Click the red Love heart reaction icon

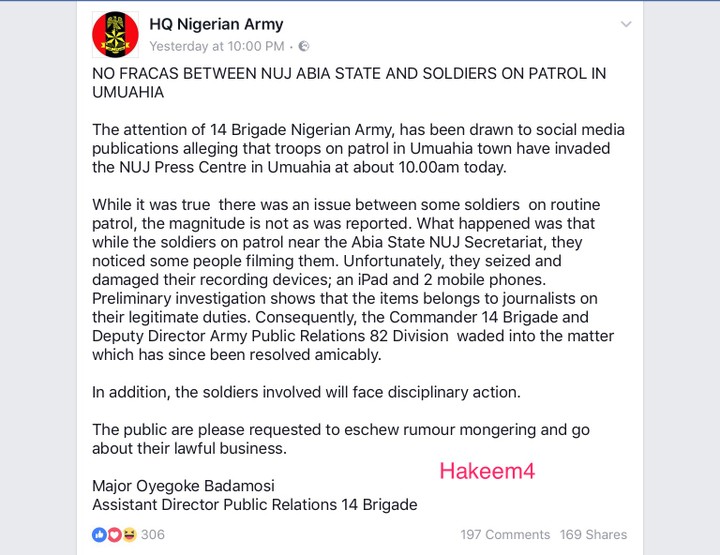pyautogui.click(x=113, y=535)
